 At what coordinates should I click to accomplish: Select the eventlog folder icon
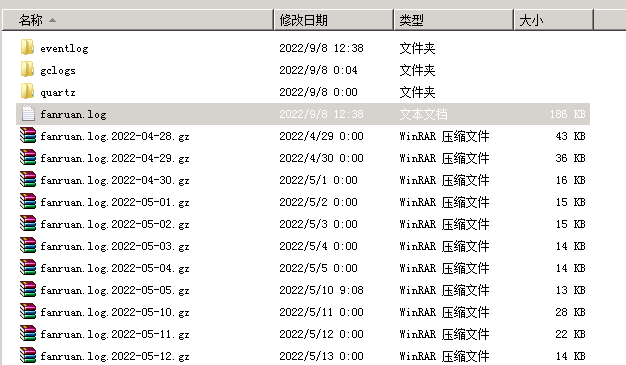tap(27, 48)
